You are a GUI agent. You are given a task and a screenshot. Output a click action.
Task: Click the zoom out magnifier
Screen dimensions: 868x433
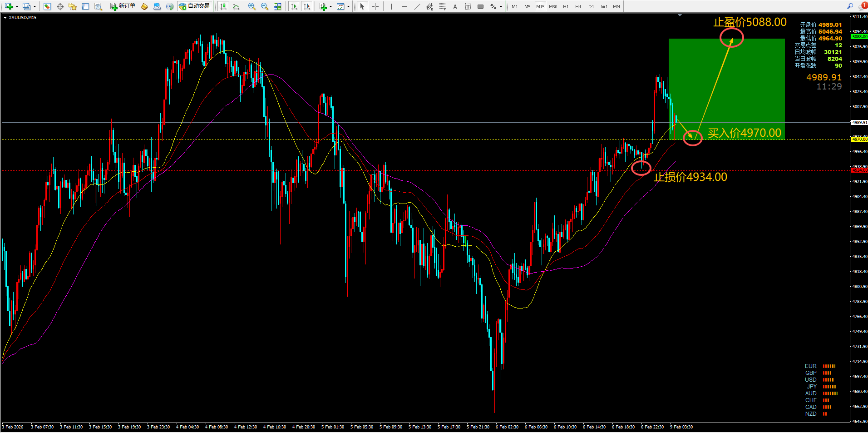click(x=265, y=6)
